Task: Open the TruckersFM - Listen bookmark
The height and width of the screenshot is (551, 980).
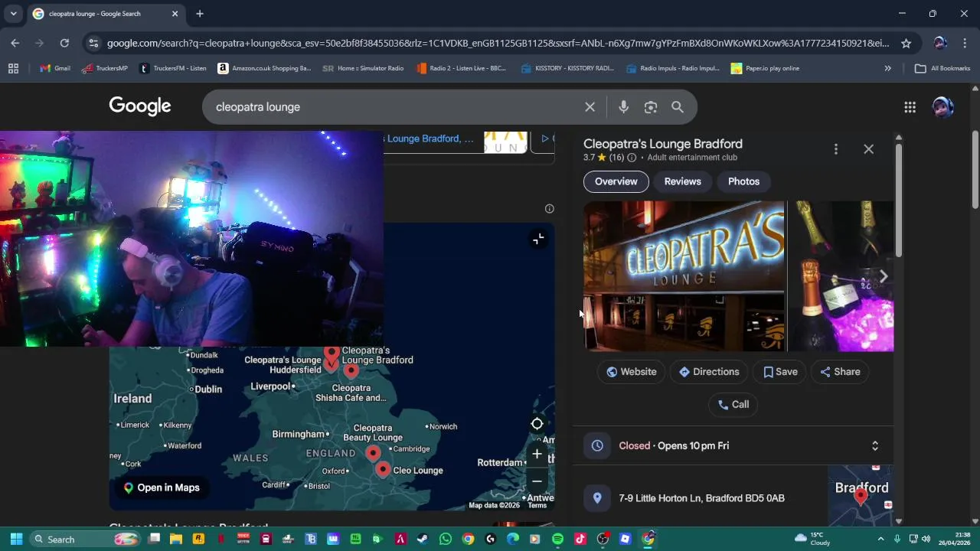Action: pos(173,68)
